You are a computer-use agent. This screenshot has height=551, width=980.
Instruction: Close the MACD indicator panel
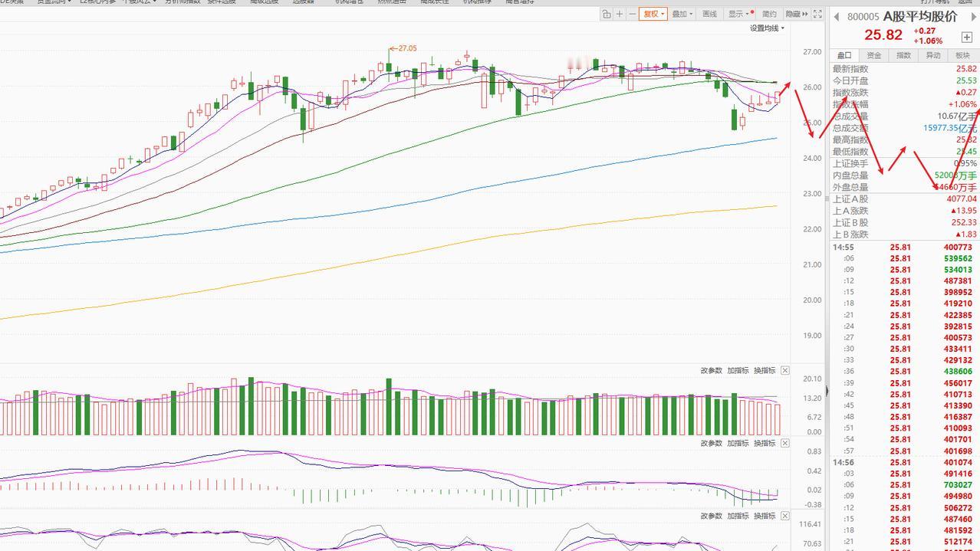click(785, 444)
